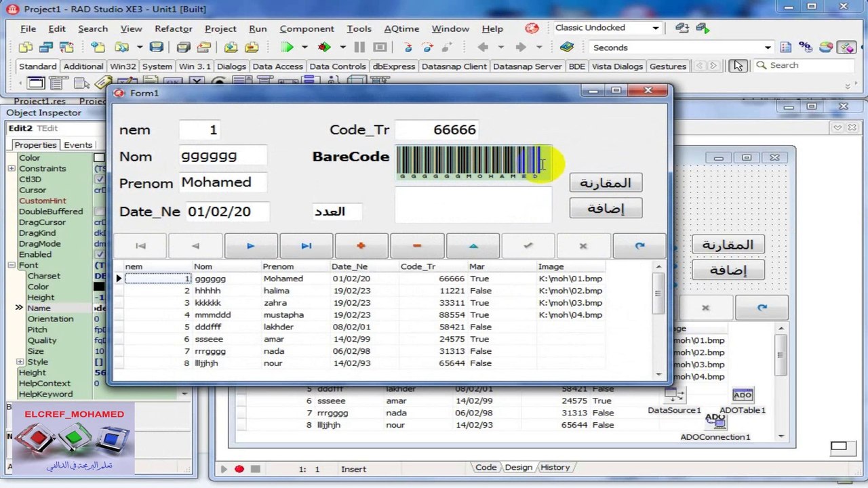The width and height of the screenshot is (868, 488).
Task: Click the refresh button in Form1 navigator
Action: tap(639, 246)
